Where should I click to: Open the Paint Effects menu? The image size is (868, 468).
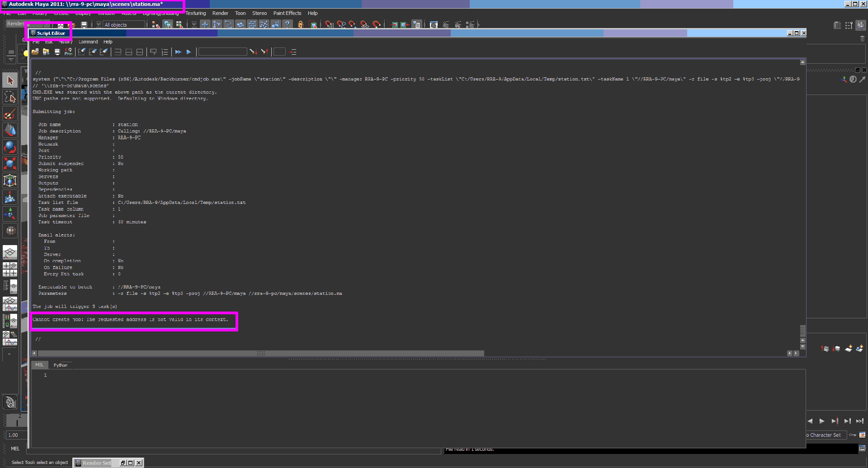(x=287, y=13)
